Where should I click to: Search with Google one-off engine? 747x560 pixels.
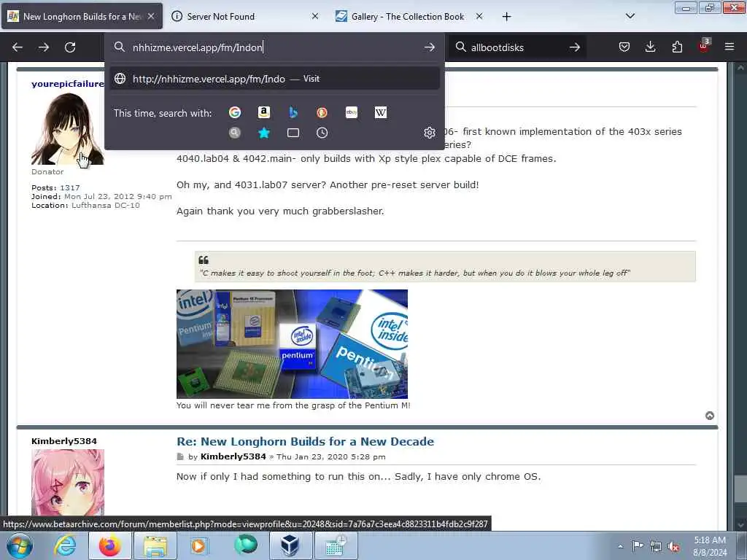pos(234,112)
